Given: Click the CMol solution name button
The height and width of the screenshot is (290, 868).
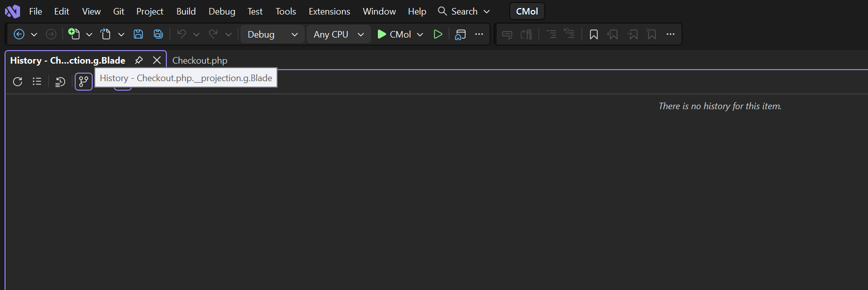Looking at the screenshot, I should (527, 11).
